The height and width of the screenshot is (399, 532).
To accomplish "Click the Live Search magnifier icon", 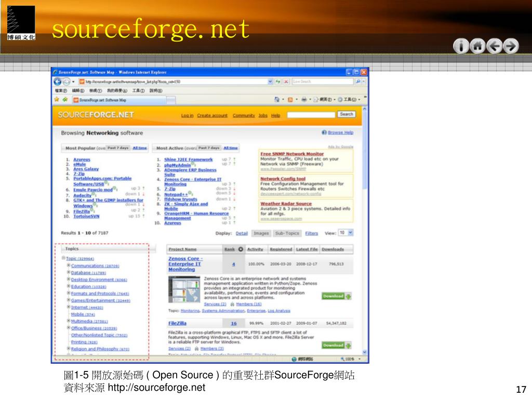I will [358, 82].
